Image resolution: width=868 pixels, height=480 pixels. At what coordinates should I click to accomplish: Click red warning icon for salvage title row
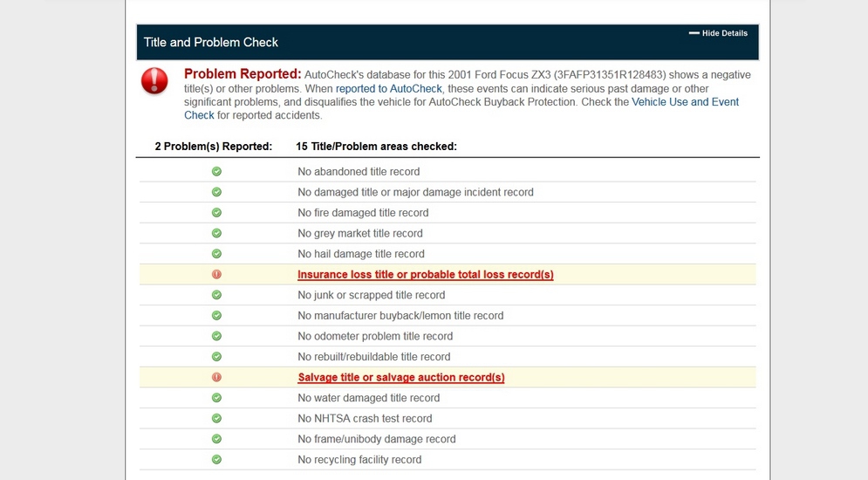(216, 377)
